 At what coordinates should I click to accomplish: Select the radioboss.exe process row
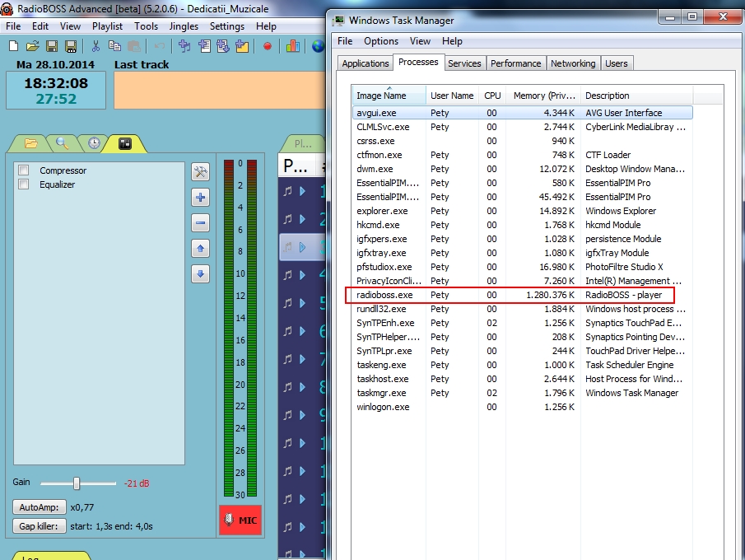click(523, 295)
